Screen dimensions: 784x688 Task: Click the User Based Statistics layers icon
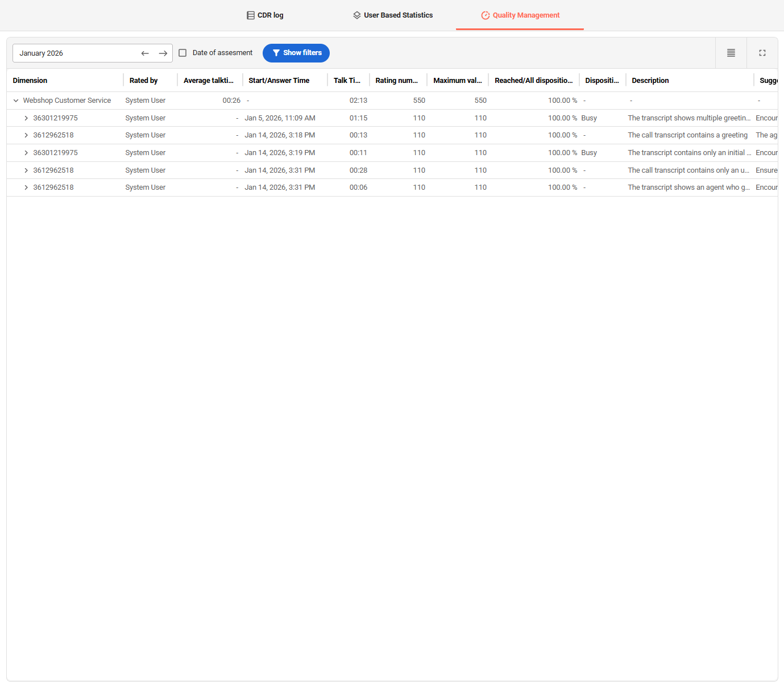357,15
